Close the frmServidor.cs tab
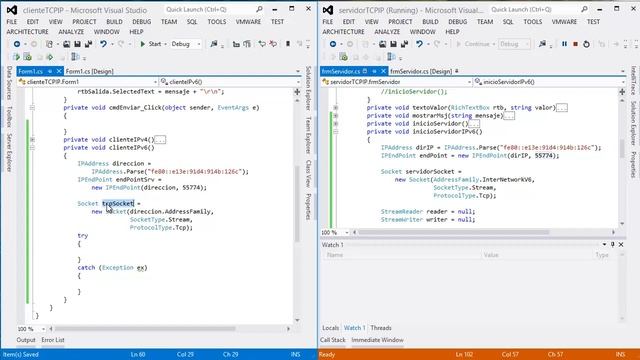This screenshot has height=360, width=640. [383, 71]
